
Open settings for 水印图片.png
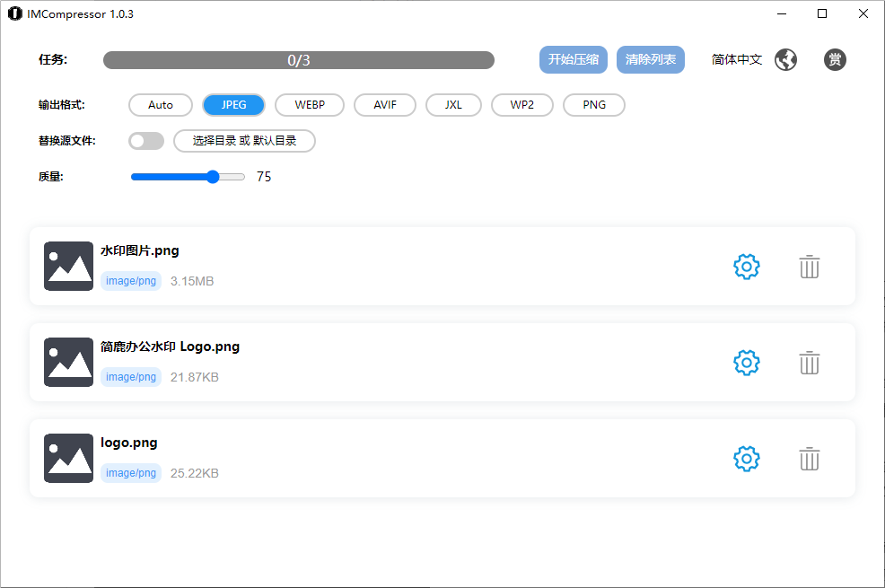746,267
